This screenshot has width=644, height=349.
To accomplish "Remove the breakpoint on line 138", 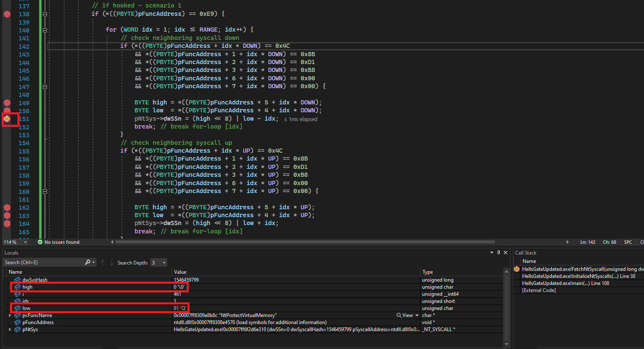I will [7, 14].
